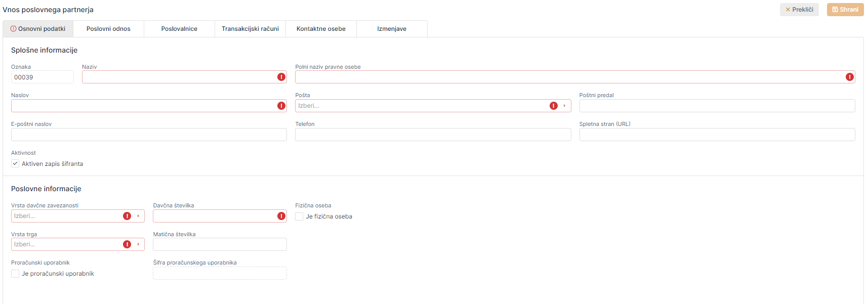Click into the Telefon input field
Screen dimensions: 868x304
[x=433, y=135]
